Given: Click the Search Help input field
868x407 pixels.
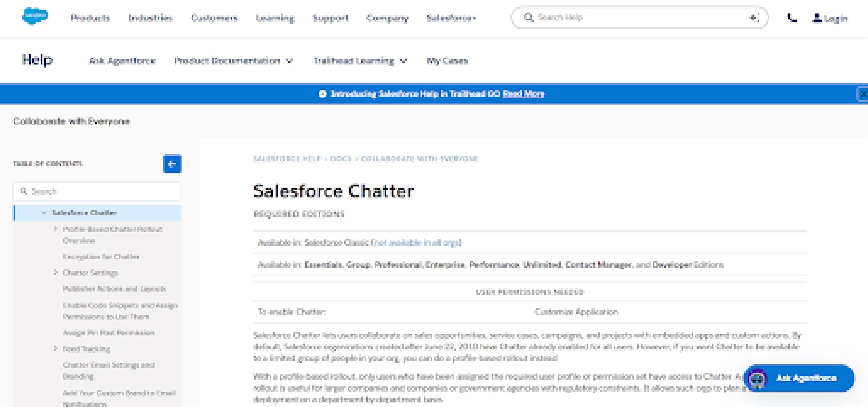Looking at the screenshot, I should [x=639, y=17].
